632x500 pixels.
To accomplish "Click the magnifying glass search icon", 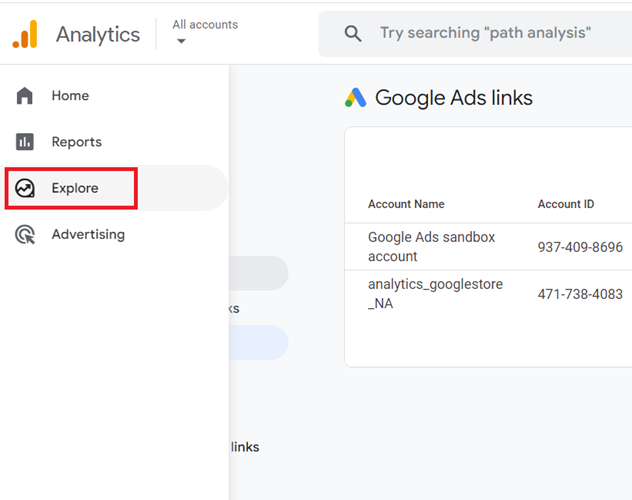I will pyautogui.click(x=353, y=33).
